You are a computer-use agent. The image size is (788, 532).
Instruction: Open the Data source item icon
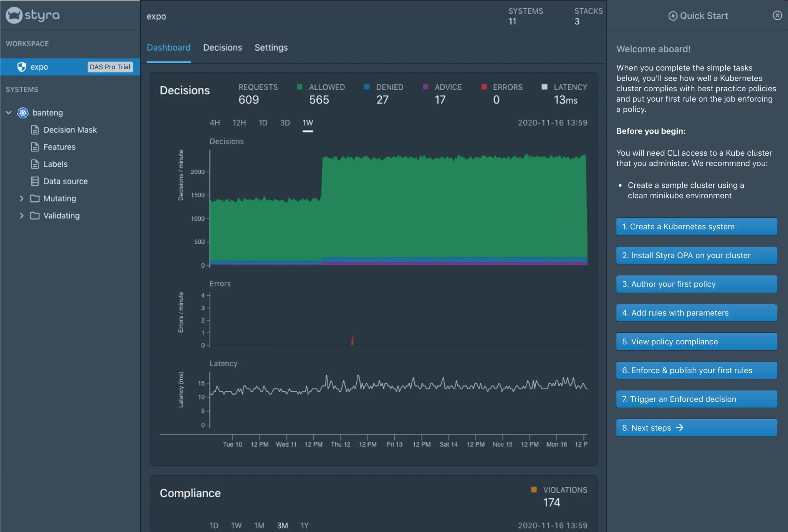(x=34, y=181)
